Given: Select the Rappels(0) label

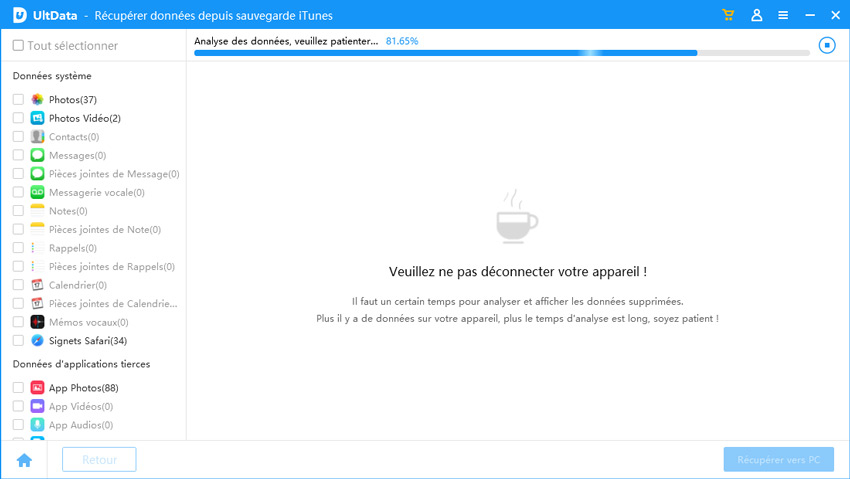Looking at the screenshot, I should [73, 248].
